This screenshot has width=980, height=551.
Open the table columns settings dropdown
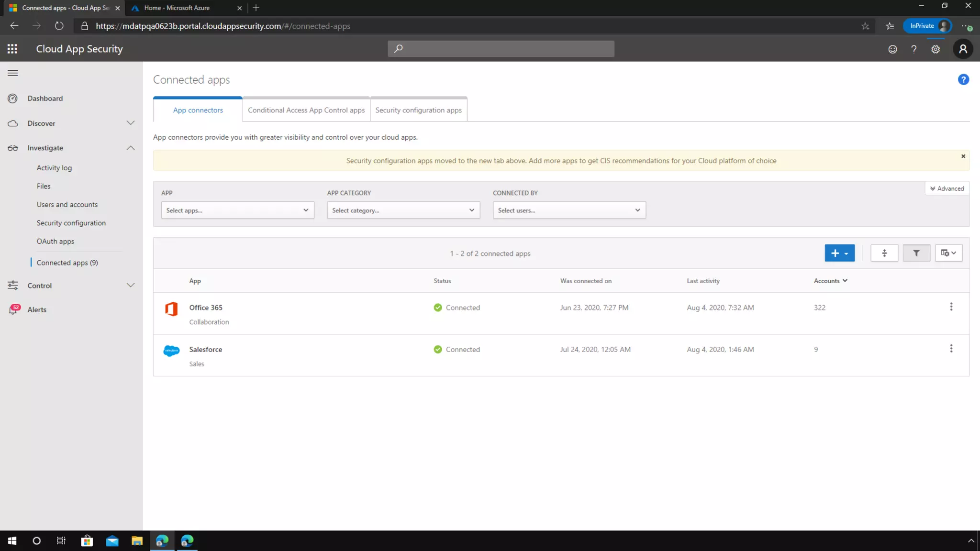pyautogui.click(x=948, y=253)
